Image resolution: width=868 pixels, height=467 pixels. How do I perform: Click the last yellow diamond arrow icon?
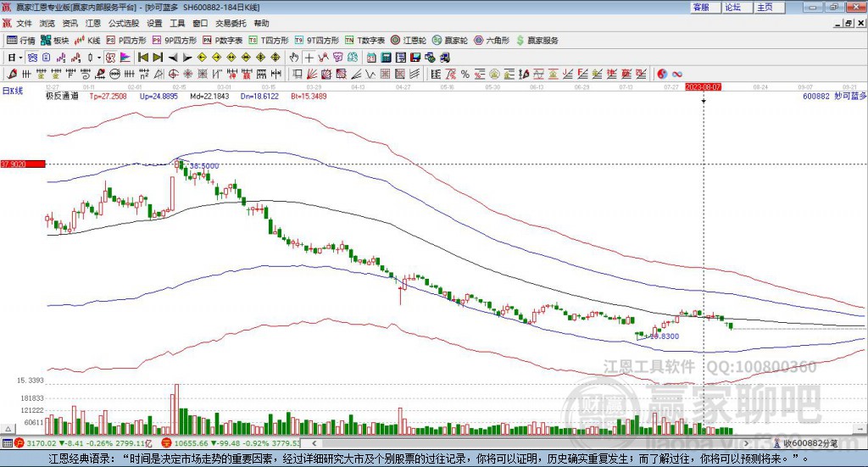click(x=275, y=58)
